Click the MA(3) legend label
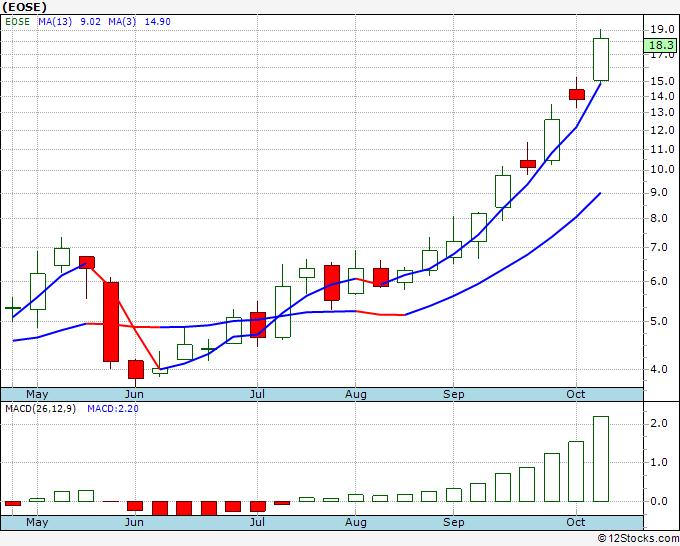The width and height of the screenshot is (680, 546). tap(122, 22)
